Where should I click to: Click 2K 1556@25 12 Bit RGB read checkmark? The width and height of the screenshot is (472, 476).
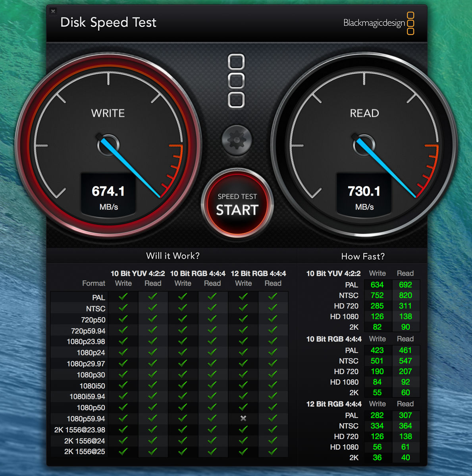click(x=273, y=451)
